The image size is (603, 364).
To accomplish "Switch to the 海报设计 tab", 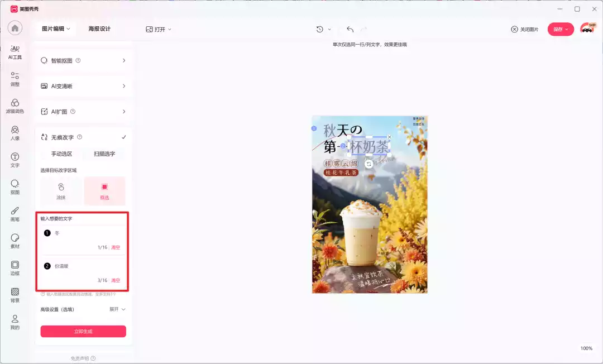I will coord(99,29).
